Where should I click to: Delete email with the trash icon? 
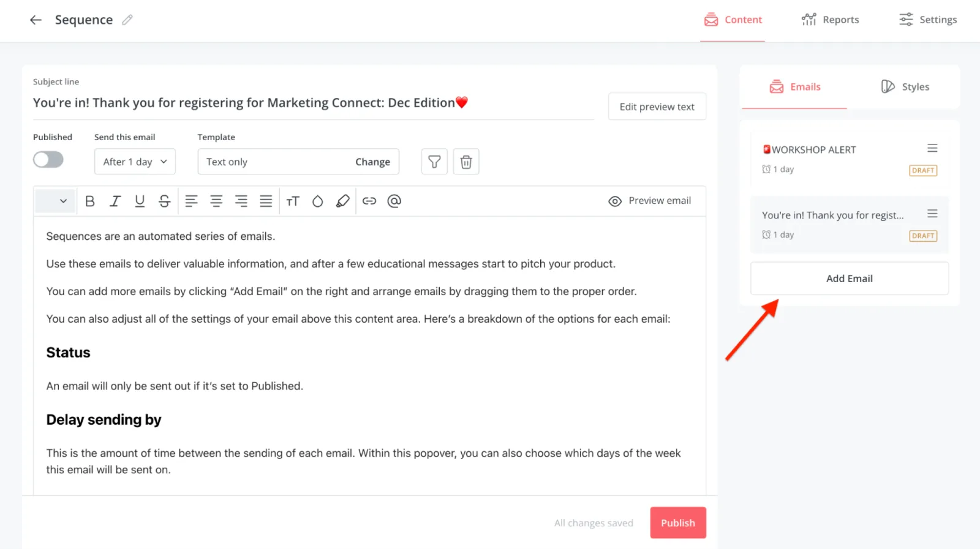[x=466, y=162]
